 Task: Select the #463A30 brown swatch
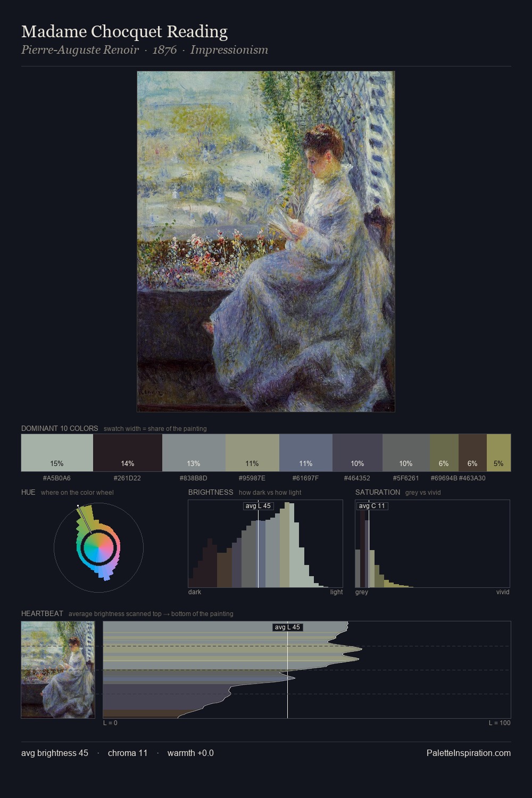(472, 453)
